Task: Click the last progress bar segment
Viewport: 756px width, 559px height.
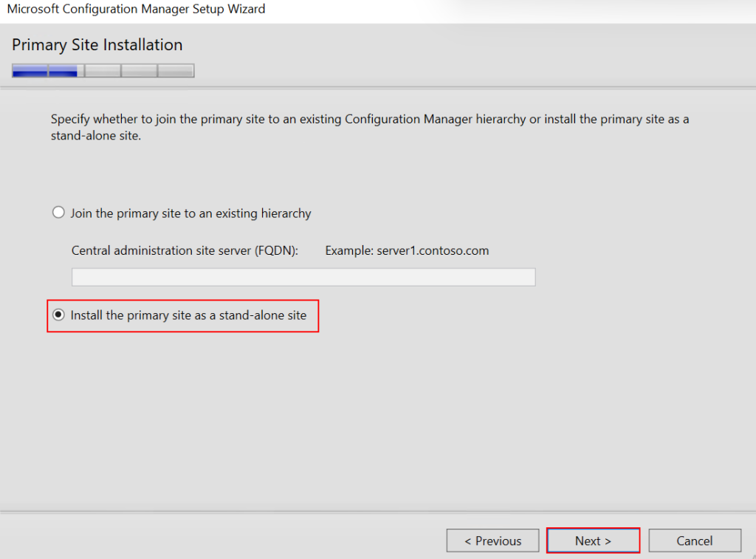Action: tap(176, 71)
